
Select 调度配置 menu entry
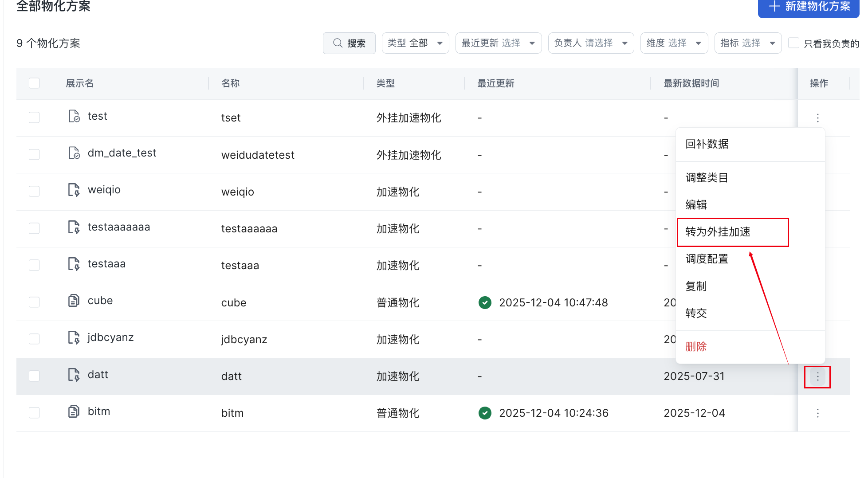pos(707,259)
